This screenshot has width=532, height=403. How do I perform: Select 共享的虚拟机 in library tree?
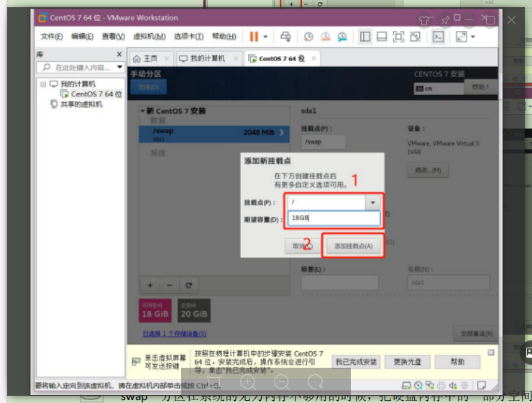coord(76,104)
